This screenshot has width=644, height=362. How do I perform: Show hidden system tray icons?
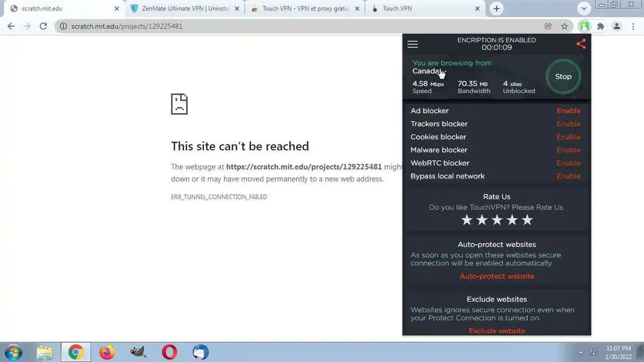pyautogui.click(x=581, y=352)
